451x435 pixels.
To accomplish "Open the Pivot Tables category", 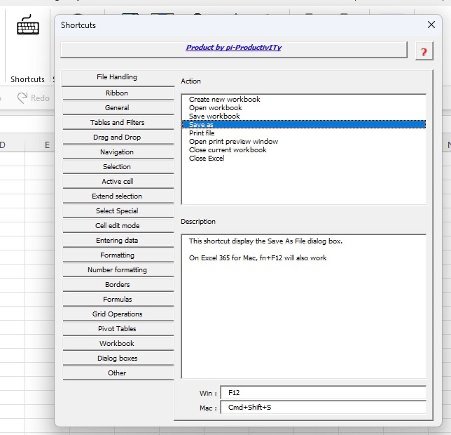I will click(x=118, y=329).
